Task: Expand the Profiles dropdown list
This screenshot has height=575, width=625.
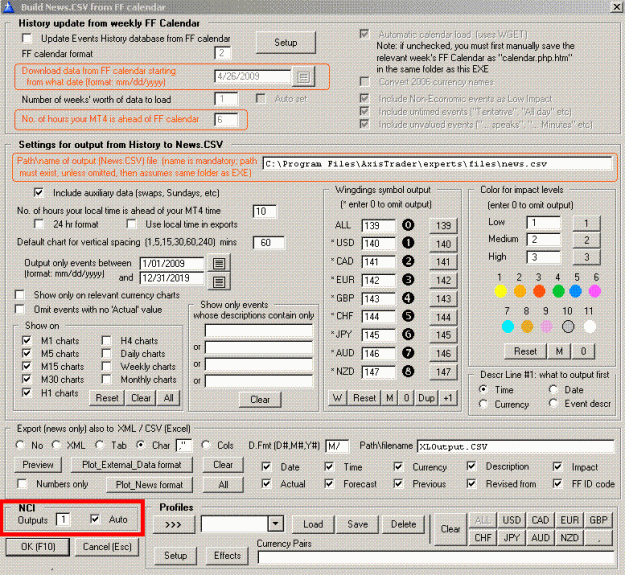Action: pyautogui.click(x=275, y=524)
